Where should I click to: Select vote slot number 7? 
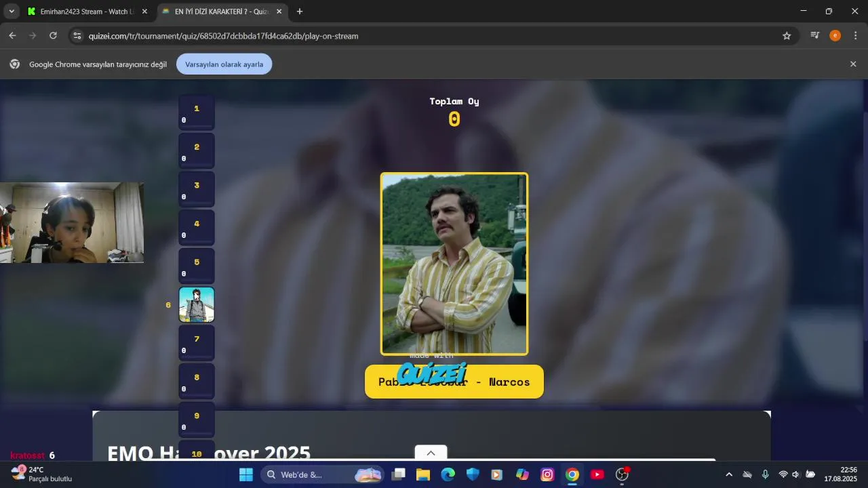197,343
